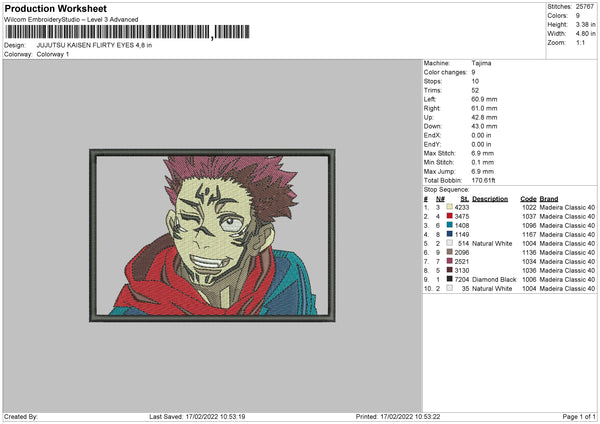The height and width of the screenshot is (424, 600).
Task: Click the barcode under the worksheet title
Action: click(x=127, y=32)
